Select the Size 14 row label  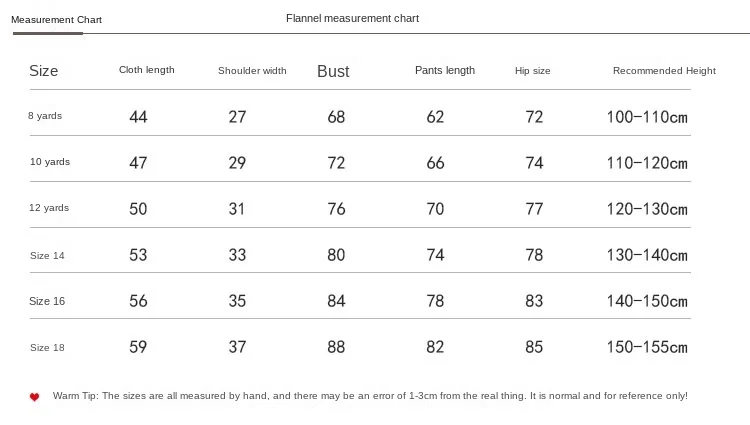tap(47, 255)
